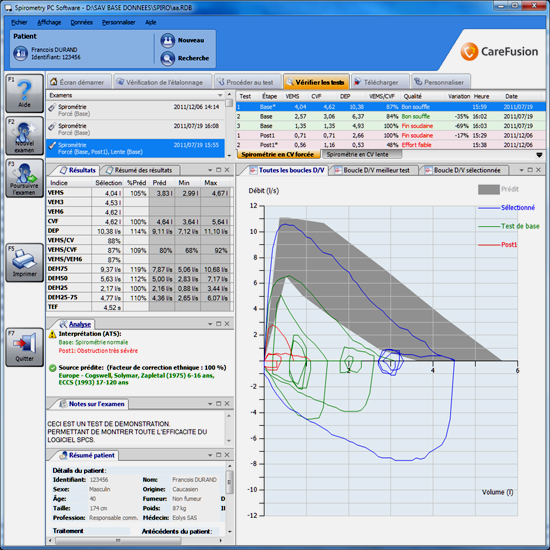This screenshot has height=550, width=550.
Task: Open Toutes les boucles D/V tab
Action: click(x=287, y=170)
